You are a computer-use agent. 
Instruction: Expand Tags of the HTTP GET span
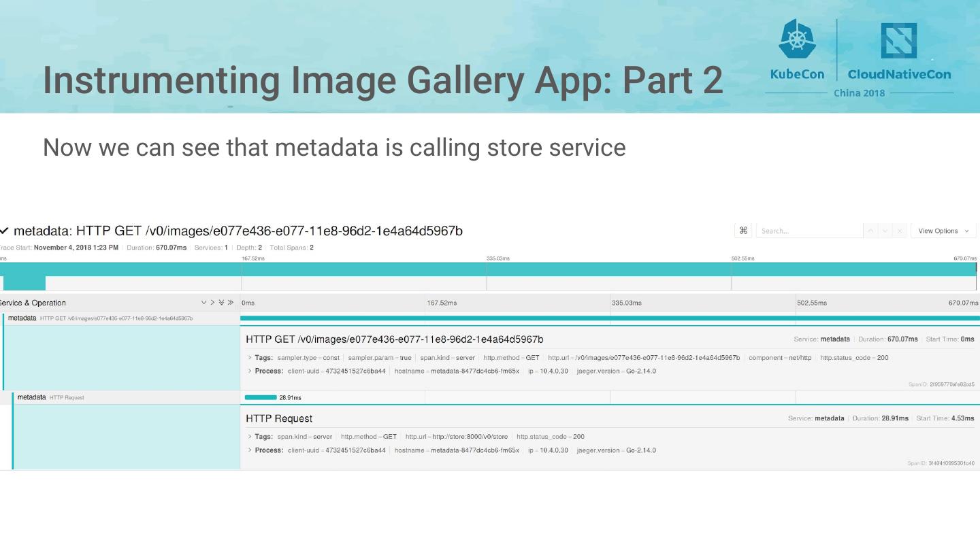pos(263,358)
